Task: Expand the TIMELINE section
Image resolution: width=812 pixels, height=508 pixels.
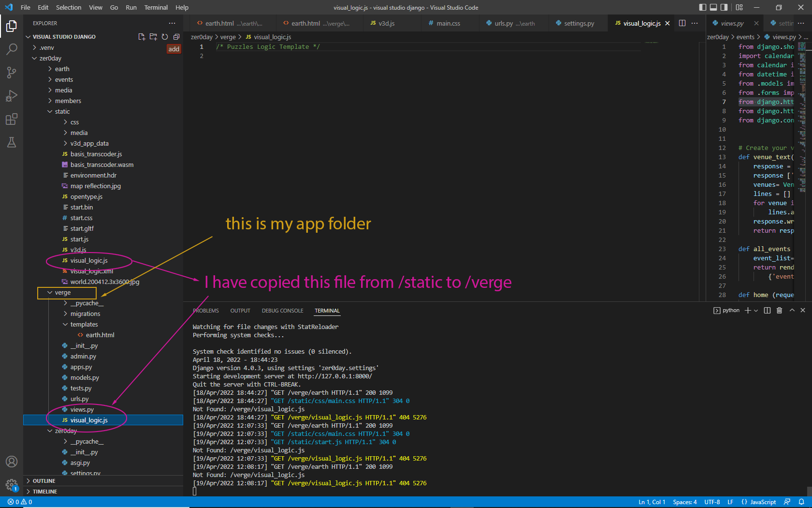Action: (x=44, y=492)
